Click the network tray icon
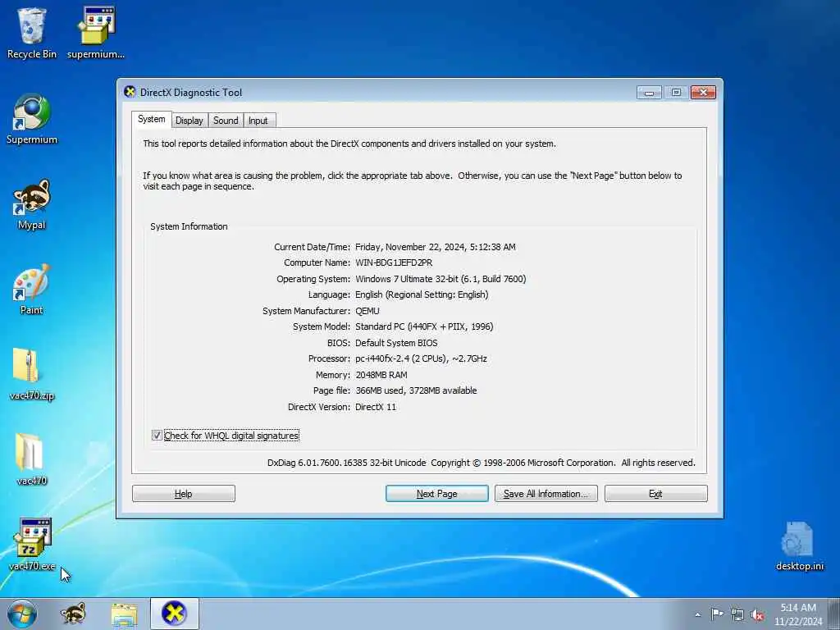This screenshot has height=630, width=840. pyautogui.click(x=737, y=614)
